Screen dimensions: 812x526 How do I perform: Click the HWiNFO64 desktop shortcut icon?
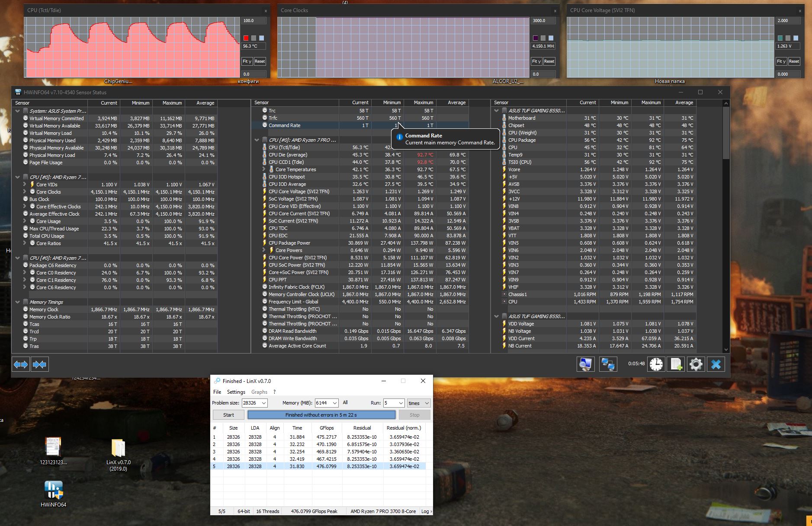pos(54,494)
